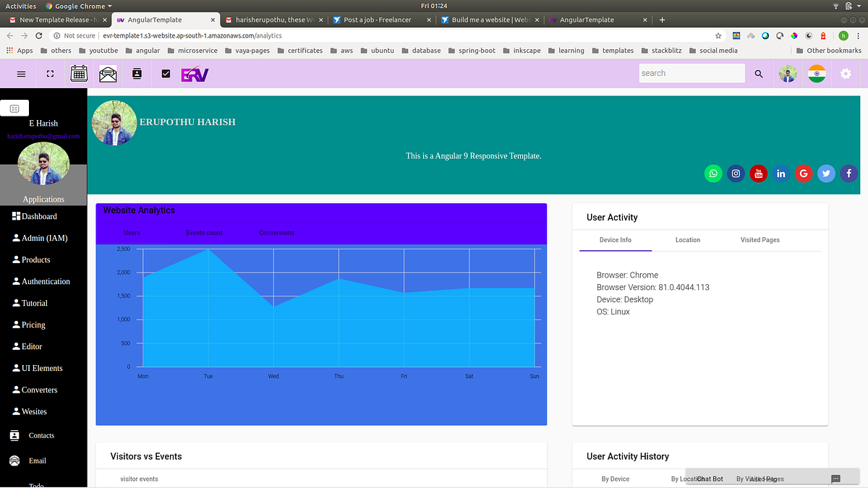Image resolution: width=868 pixels, height=488 pixels.
Task: Switch to the Location tab in User Activity
Action: (x=687, y=239)
